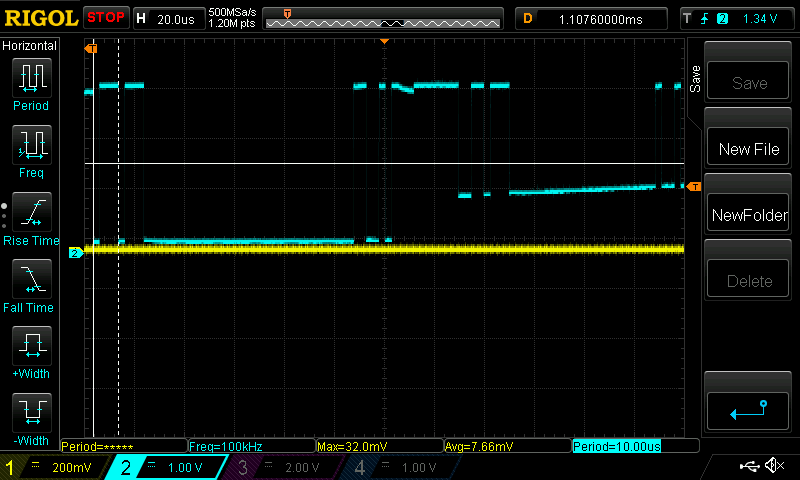Click the orange trigger level marker at right
Screen dimensions: 800x480
(694, 187)
